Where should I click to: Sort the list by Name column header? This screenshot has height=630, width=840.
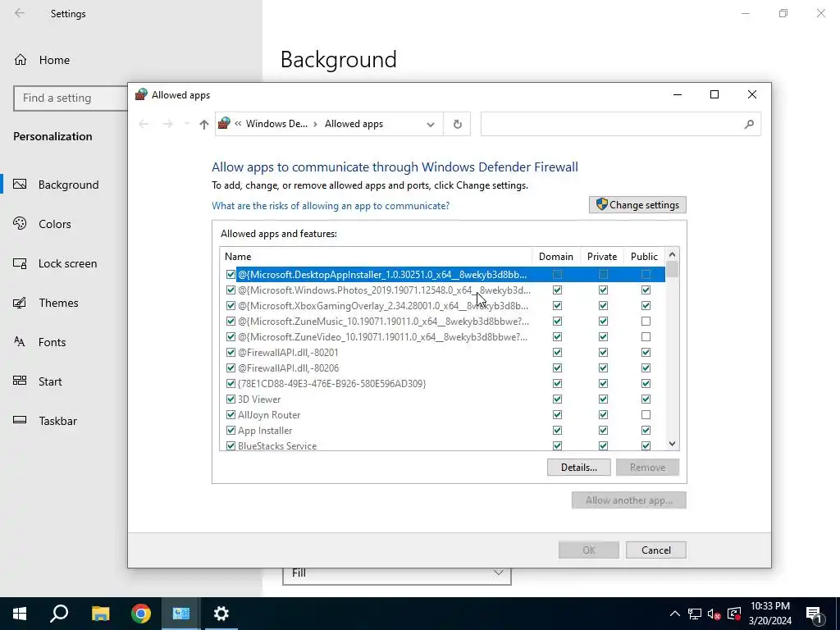[x=376, y=257]
